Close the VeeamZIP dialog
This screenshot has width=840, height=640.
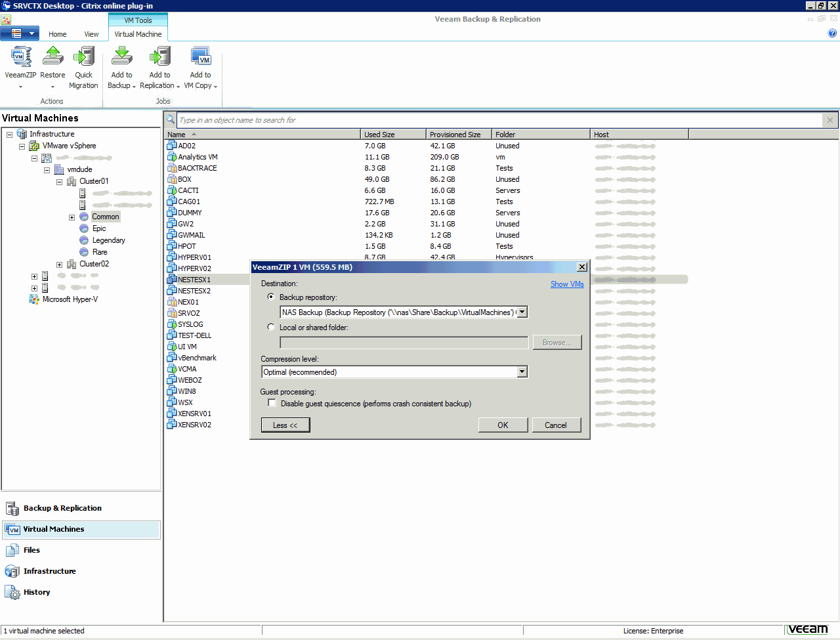coord(581,267)
